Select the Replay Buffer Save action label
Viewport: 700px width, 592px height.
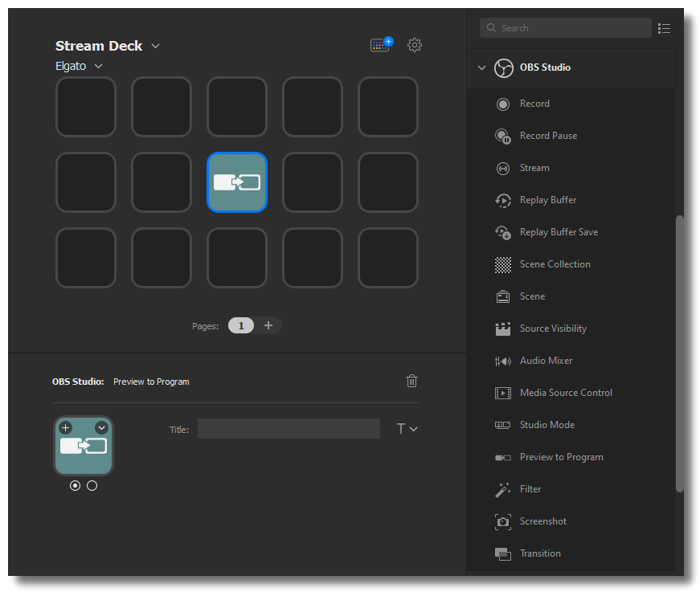pyautogui.click(x=559, y=232)
